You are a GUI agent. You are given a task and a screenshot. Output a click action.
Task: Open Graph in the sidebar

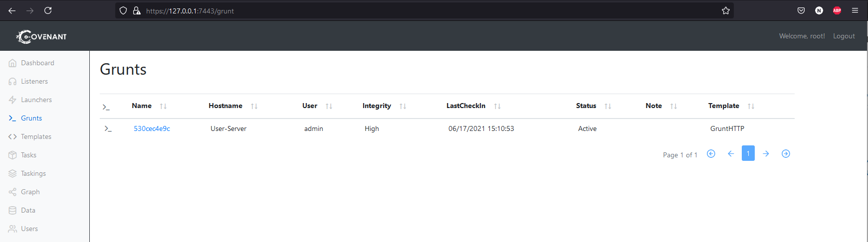30,192
